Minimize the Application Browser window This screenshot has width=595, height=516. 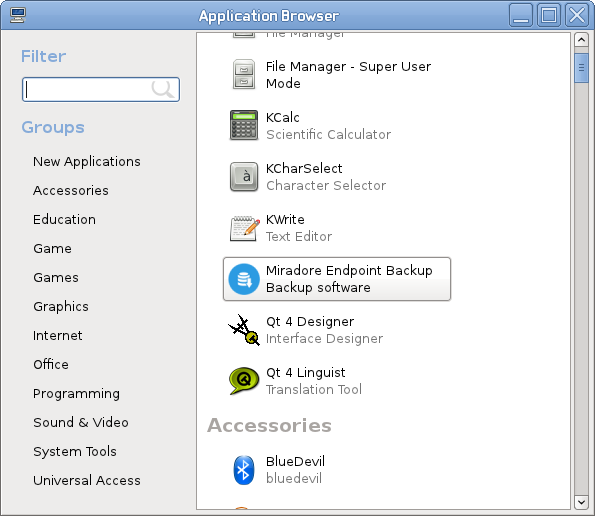(521, 15)
